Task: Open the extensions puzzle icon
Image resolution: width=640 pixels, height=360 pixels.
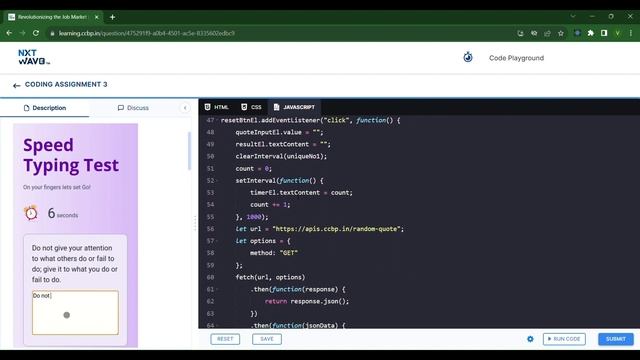Action: (x=591, y=33)
